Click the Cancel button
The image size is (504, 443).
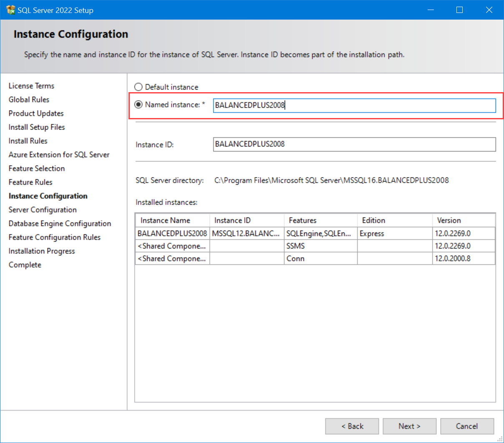point(467,426)
